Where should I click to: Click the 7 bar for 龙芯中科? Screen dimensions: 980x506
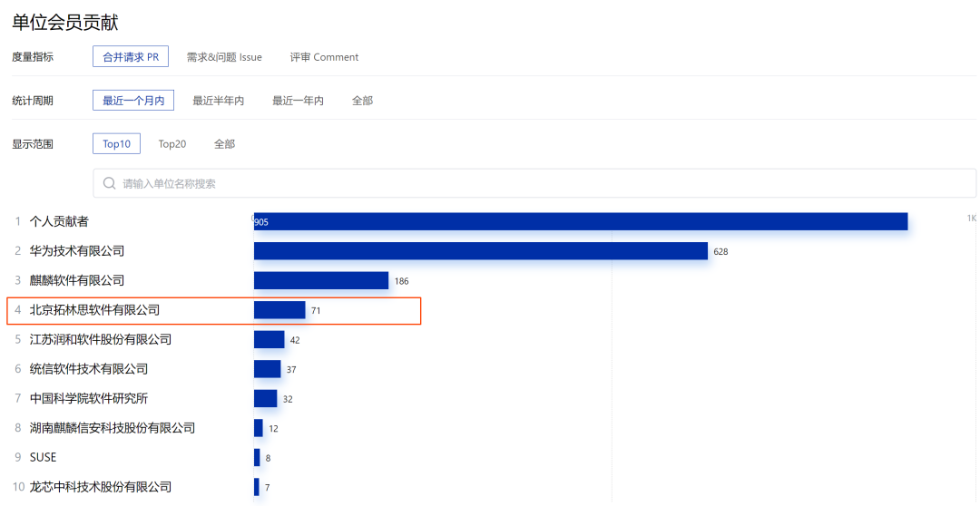(x=256, y=487)
